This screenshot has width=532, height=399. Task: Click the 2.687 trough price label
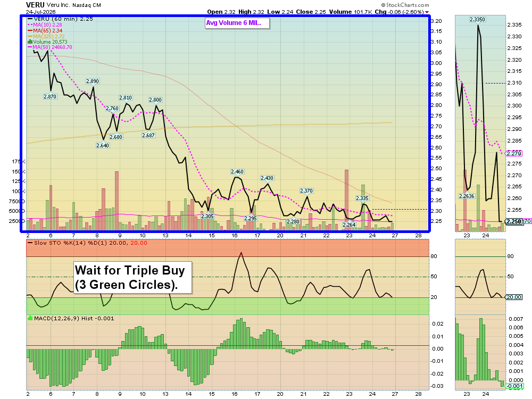tap(148, 135)
